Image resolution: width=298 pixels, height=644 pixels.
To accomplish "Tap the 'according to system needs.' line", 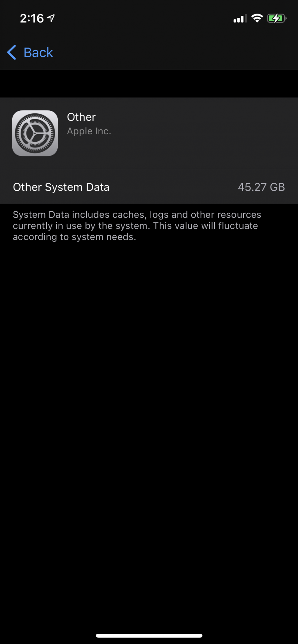I will 74,237.
